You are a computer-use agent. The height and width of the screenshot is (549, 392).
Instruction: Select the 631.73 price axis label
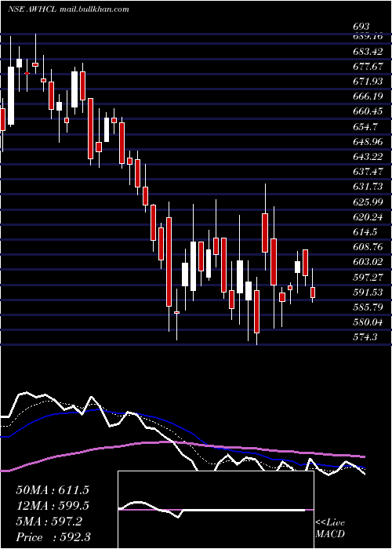(368, 187)
